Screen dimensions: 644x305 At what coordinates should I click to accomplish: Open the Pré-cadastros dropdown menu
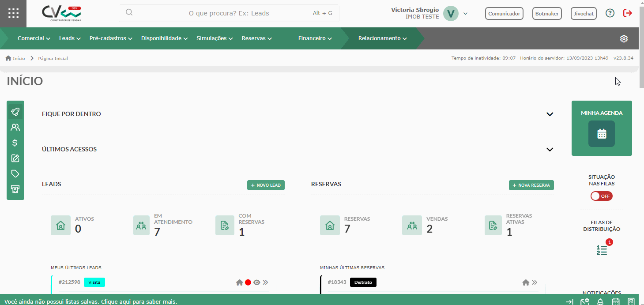click(111, 38)
